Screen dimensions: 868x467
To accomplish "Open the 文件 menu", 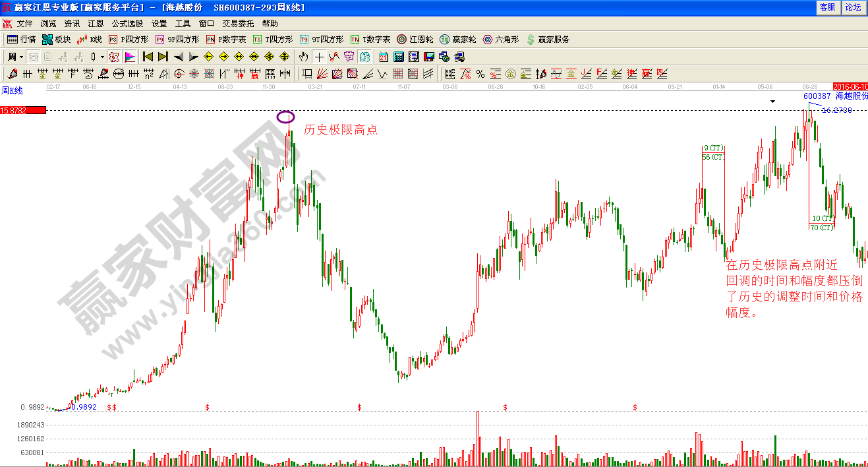I will click(x=24, y=23).
